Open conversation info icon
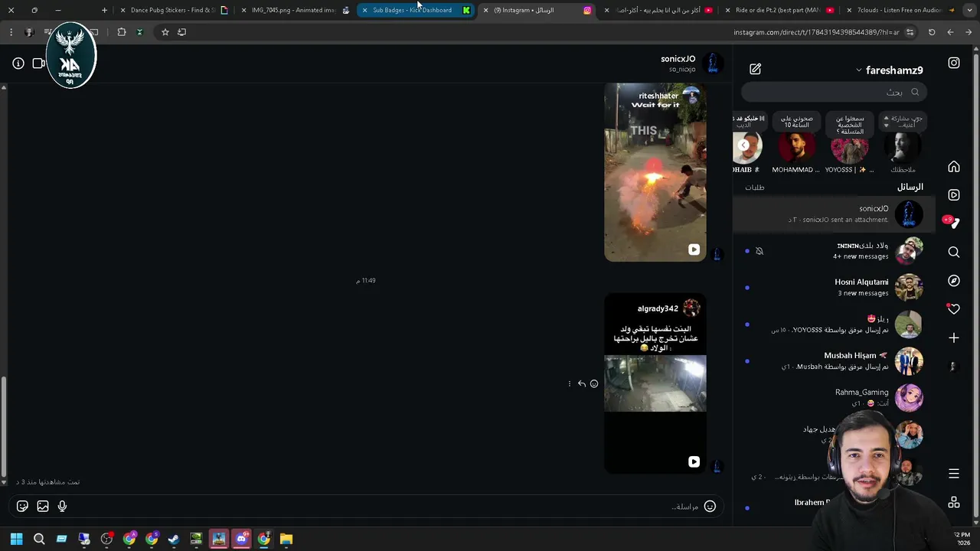The image size is (980, 551). pos(18,64)
